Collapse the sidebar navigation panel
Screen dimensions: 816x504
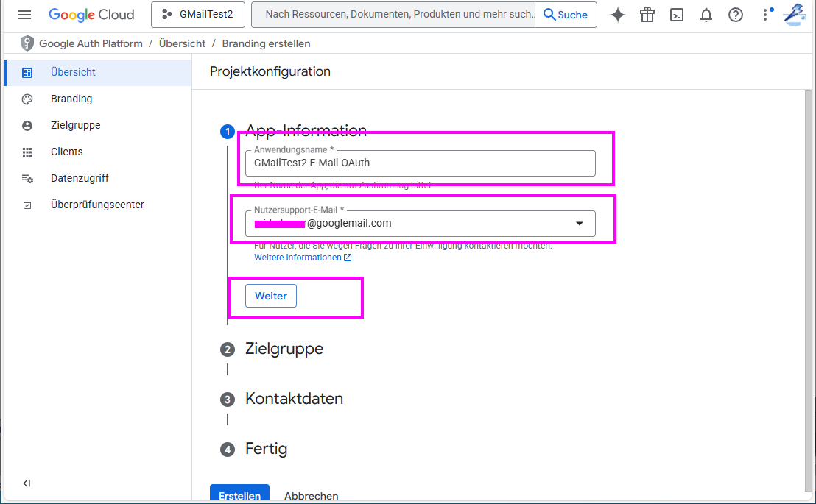(27, 483)
